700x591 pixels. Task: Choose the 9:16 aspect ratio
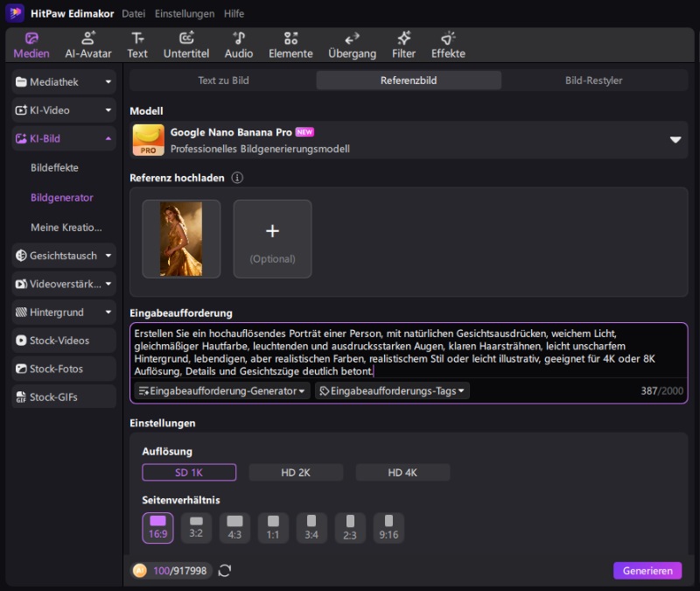point(388,527)
